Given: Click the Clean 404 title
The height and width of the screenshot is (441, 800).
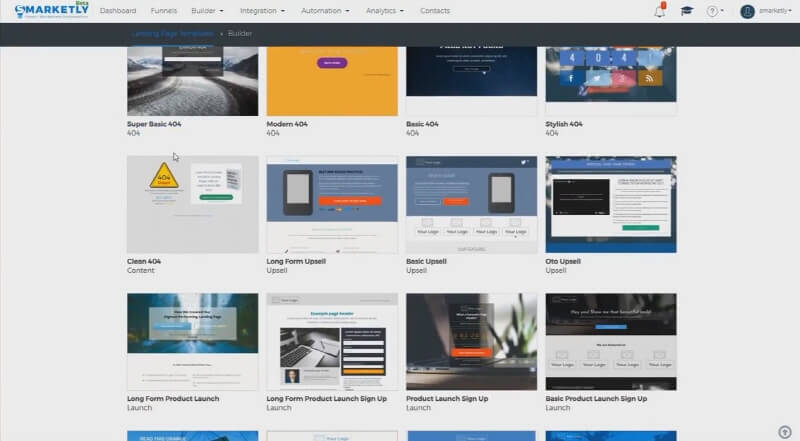Looking at the screenshot, I should pyautogui.click(x=144, y=261).
